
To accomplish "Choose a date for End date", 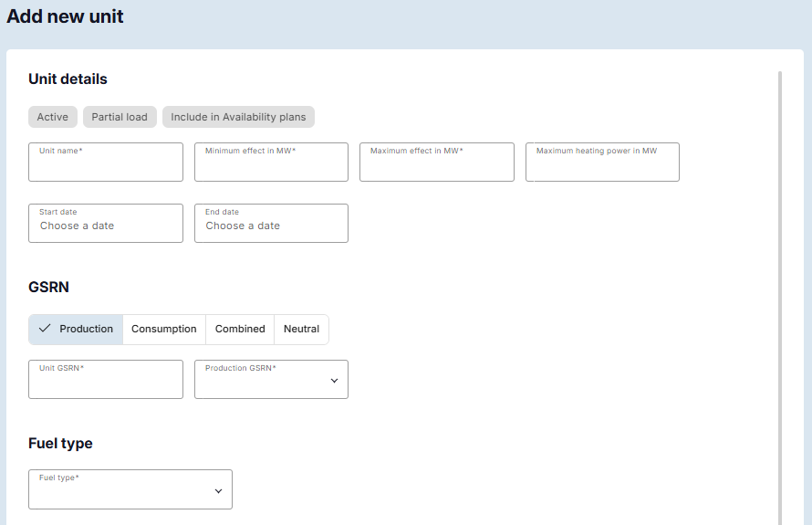I will point(271,224).
